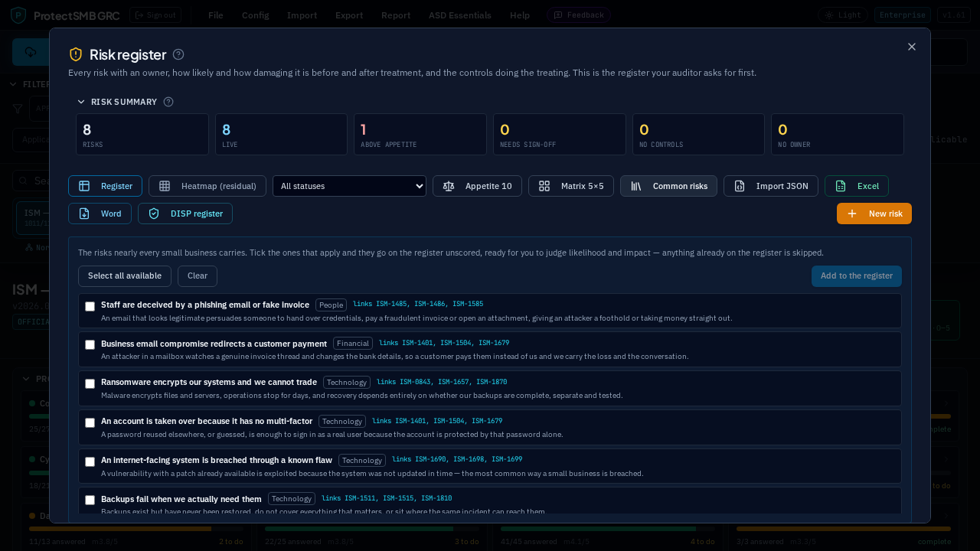980x551 pixels.
Task: Click the No Controls summary card
Action: point(698,135)
